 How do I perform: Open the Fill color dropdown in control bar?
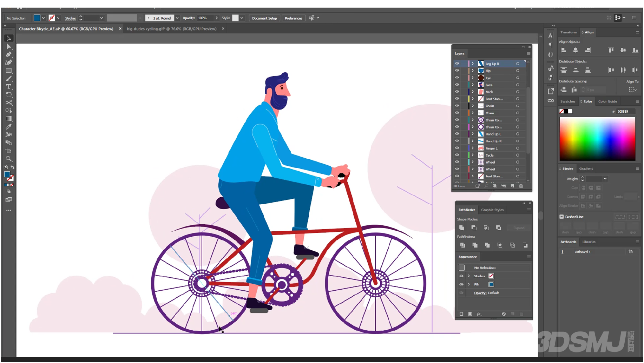[43, 18]
